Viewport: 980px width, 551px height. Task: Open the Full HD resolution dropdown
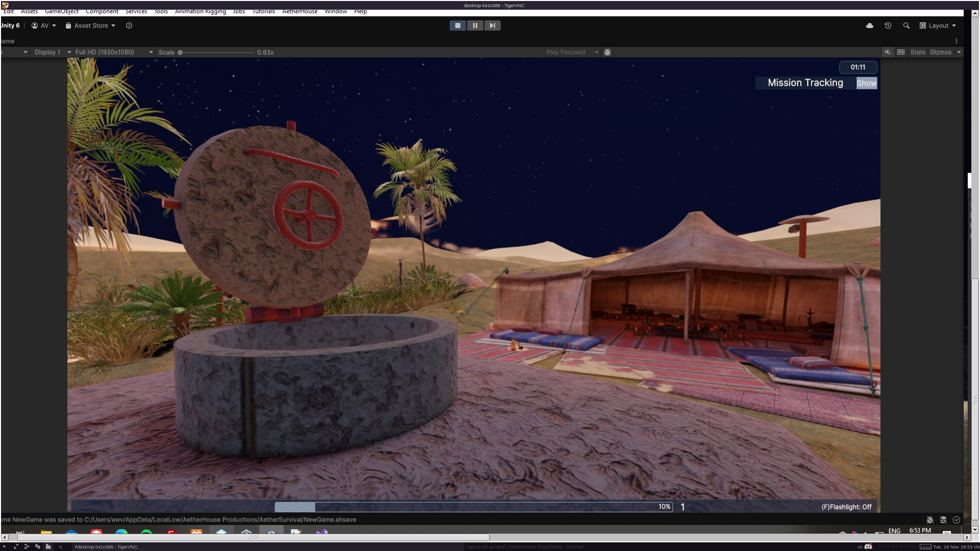[113, 52]
